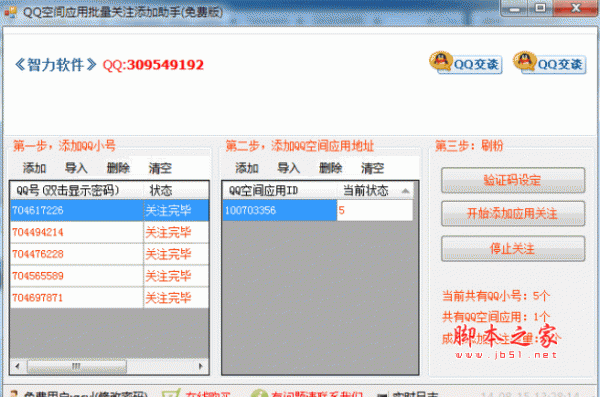Click the second QQ交谈 chat button
Viewport: 600px width, 397px height.
[549, 63]
